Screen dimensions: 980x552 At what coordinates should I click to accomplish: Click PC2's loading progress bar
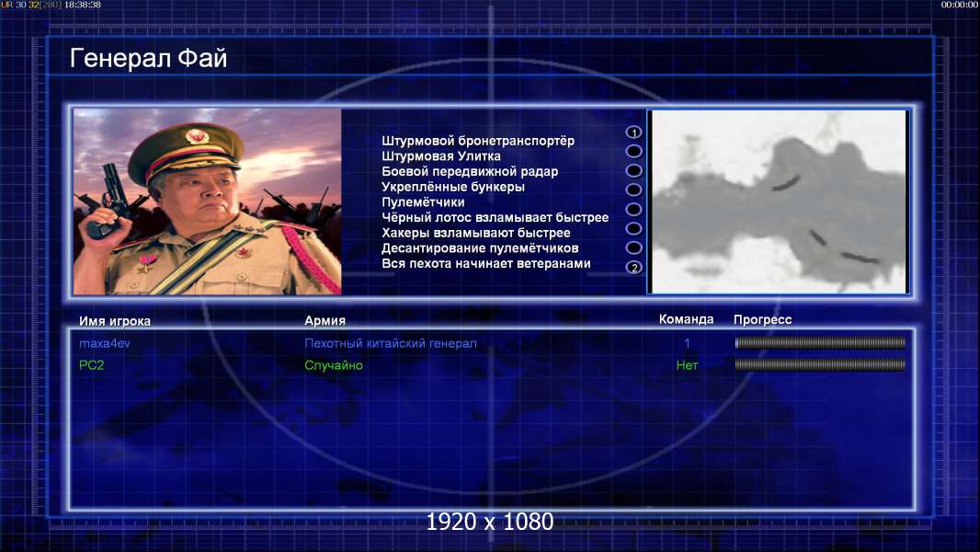(x=820, y=364)
